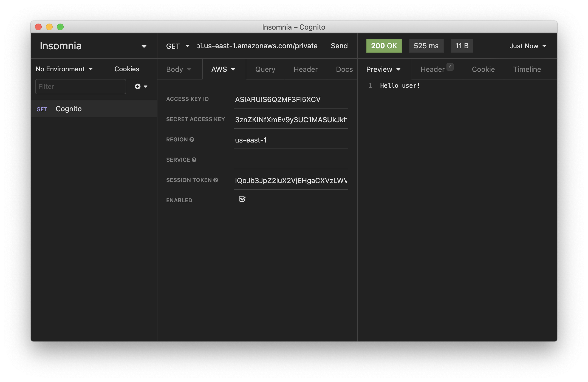Screen dimensions: 588x382
Task: Switch to the request Header tab
Action: tap(306, 69)
